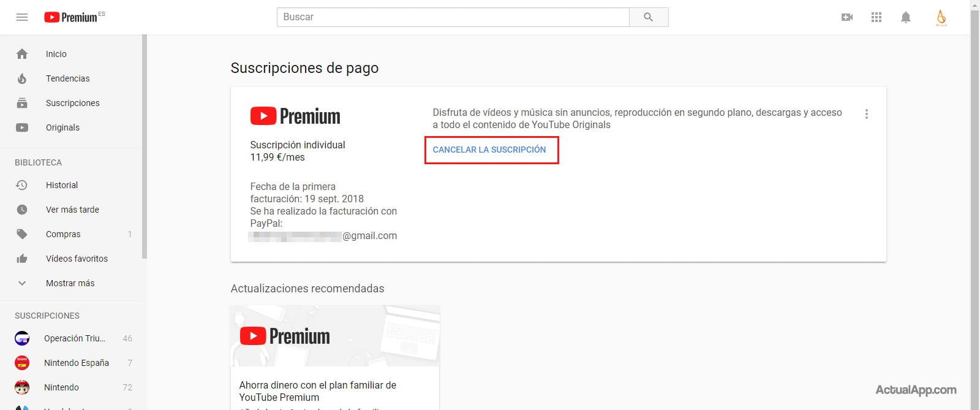Open the hamburger guide menu
The width and height of the screenshot is (980, 410).
tap(22, 17)
